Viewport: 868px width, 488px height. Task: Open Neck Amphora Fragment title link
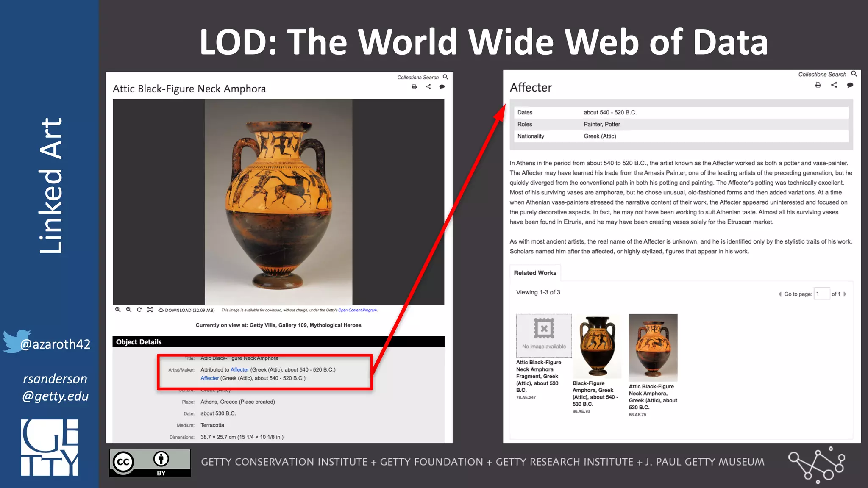coord(538,376)
